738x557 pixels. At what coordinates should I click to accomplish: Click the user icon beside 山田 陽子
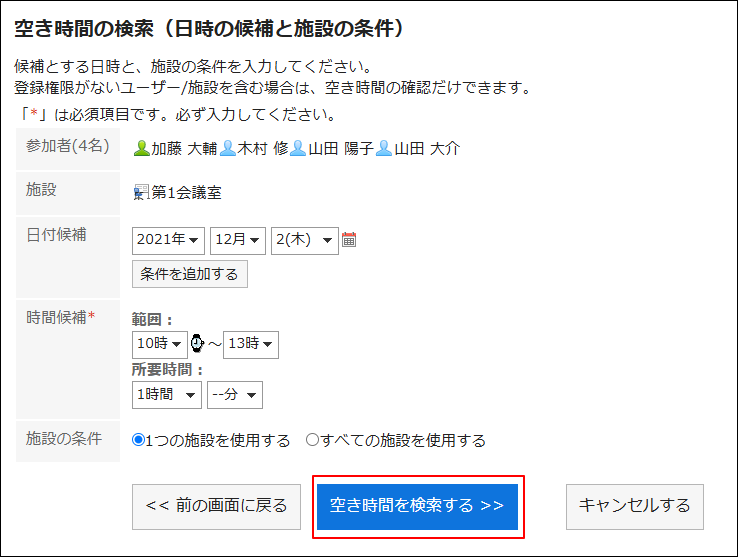pyautogui.click(x=298, y=148)
